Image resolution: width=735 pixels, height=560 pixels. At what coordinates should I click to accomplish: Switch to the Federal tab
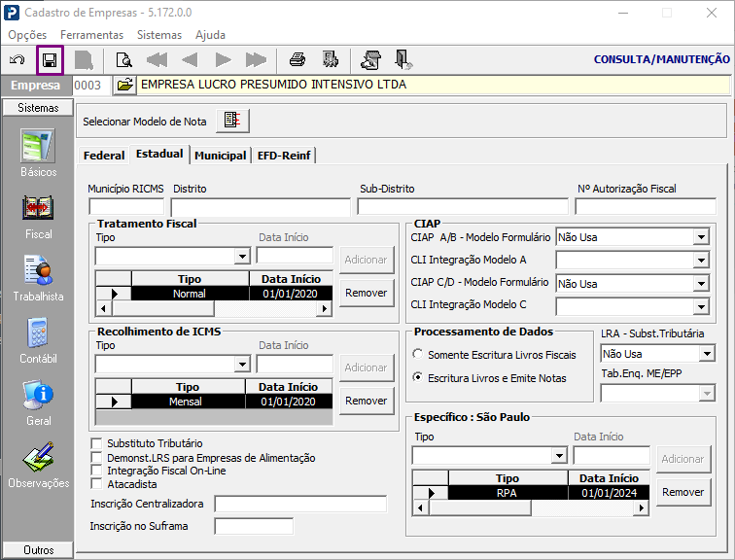click(x=104, y=156)
